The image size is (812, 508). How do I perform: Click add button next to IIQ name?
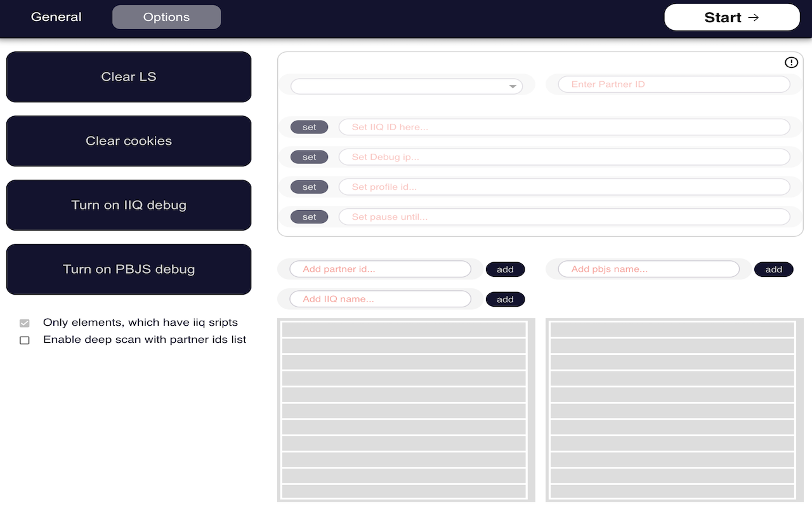click(505, 299)
